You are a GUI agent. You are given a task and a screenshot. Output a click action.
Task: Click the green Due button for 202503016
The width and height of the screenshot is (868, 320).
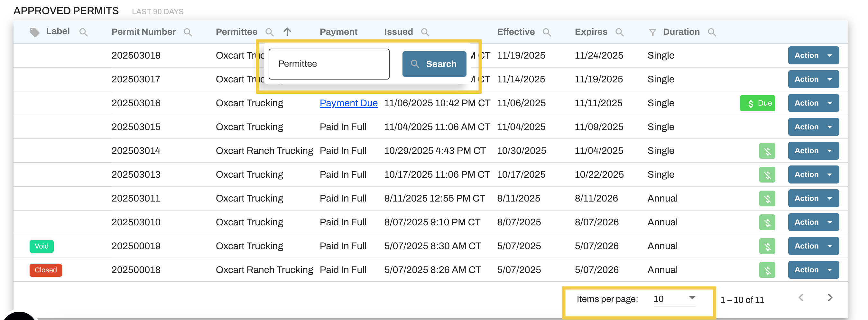click(x=757, y=103)
